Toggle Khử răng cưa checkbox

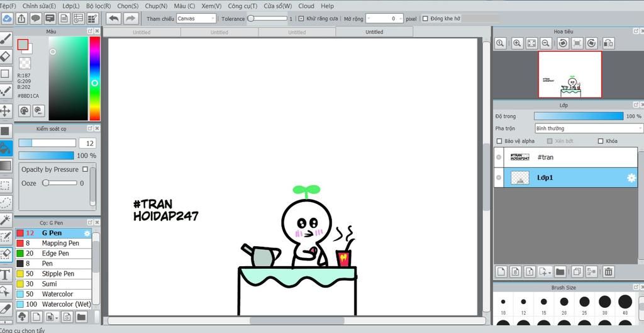coord(301,18)
